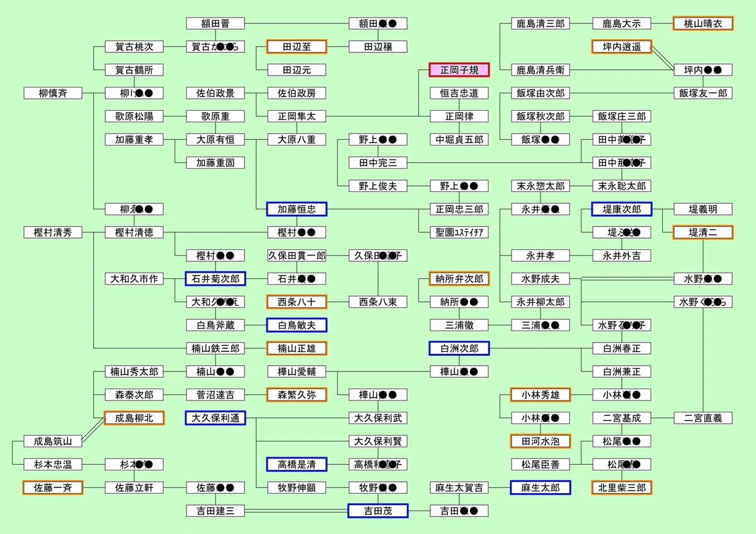Select the 大原有恒 box
The width and height of the screenshot is (756, 534).
(x=215, y=140)
